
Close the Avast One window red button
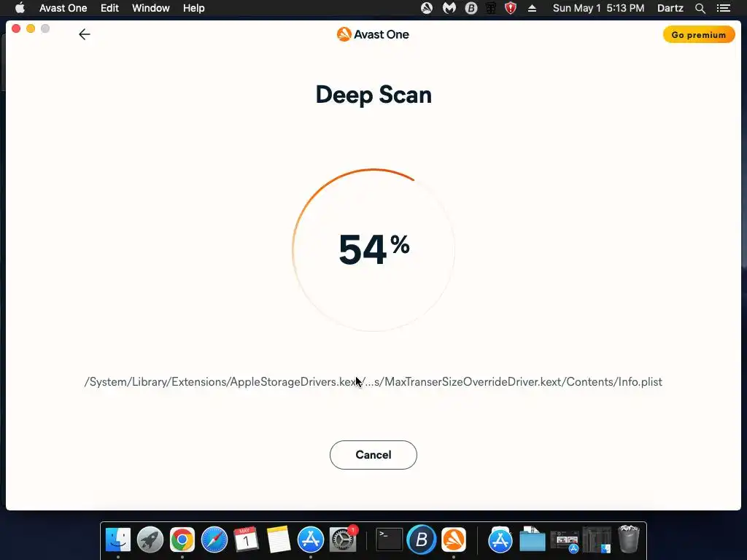16,28
